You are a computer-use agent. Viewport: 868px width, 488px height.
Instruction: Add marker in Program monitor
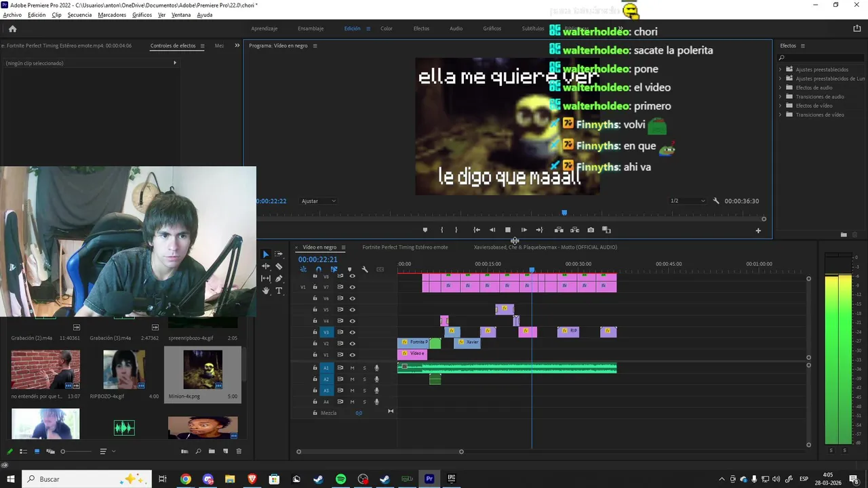[x=425, y=230]
